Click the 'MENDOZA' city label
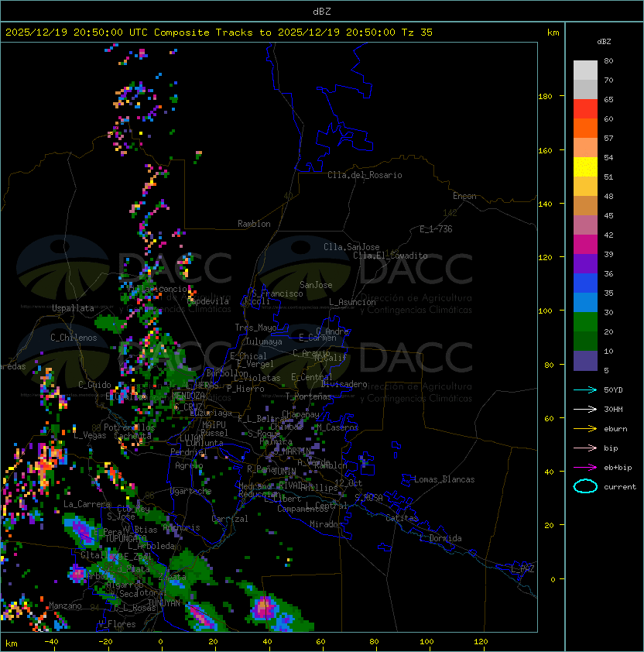Screen dimensions: 644x652 (188, 395)
